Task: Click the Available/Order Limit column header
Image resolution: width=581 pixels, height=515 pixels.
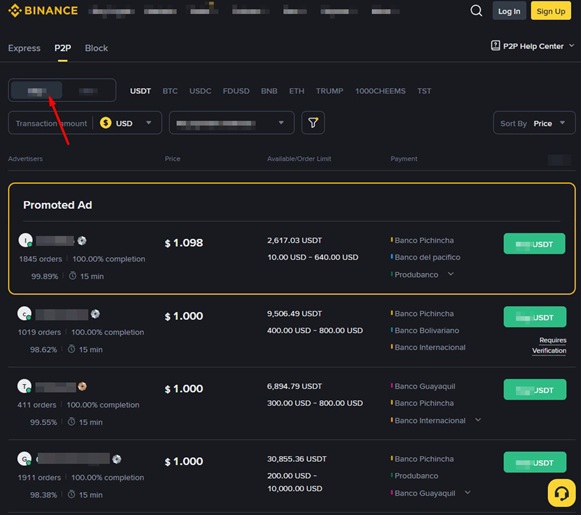Action: coord(299,159)
